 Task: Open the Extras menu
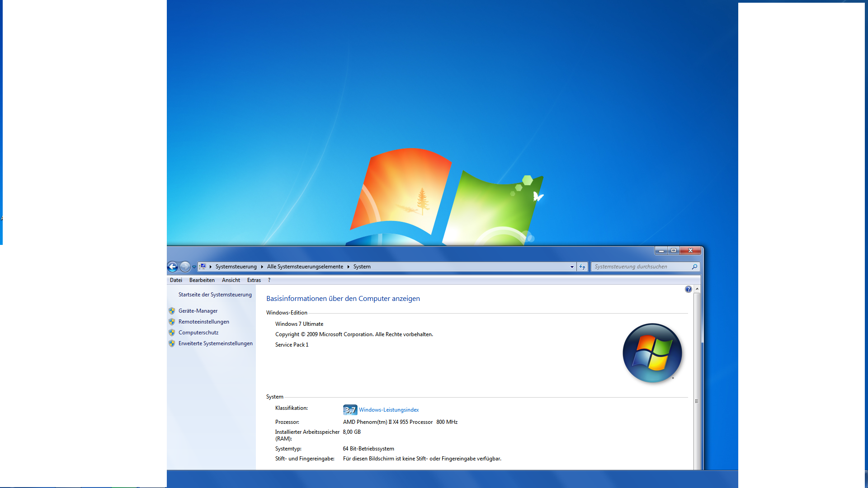(x=254, y=280)
